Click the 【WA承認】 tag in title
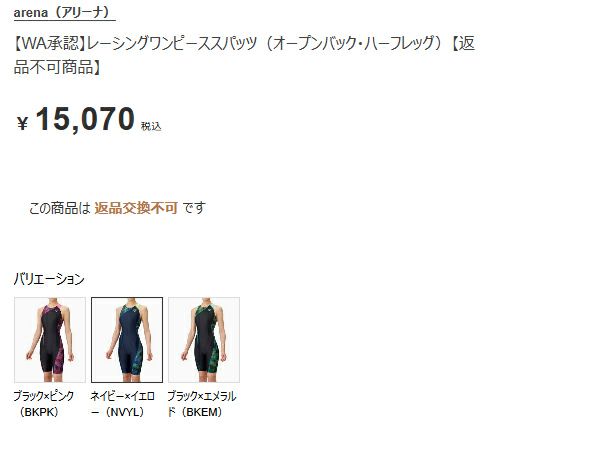 coord(50,43)
